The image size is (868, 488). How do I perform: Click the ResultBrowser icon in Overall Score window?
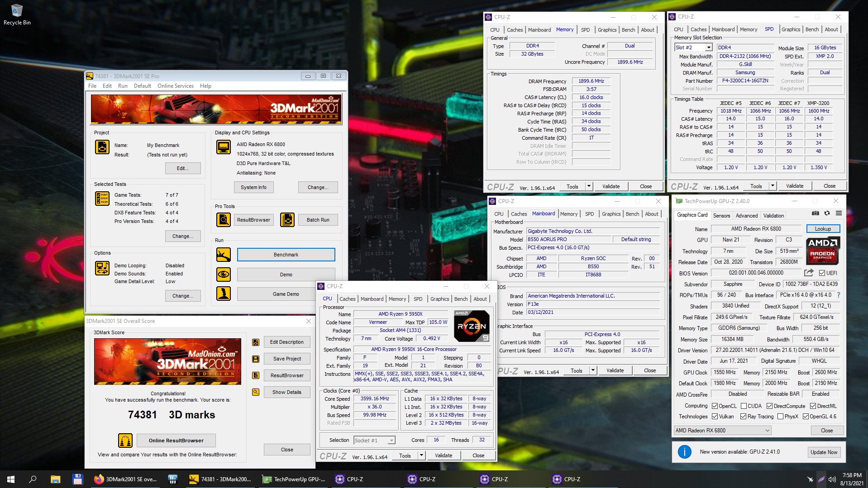coord(256,375)
